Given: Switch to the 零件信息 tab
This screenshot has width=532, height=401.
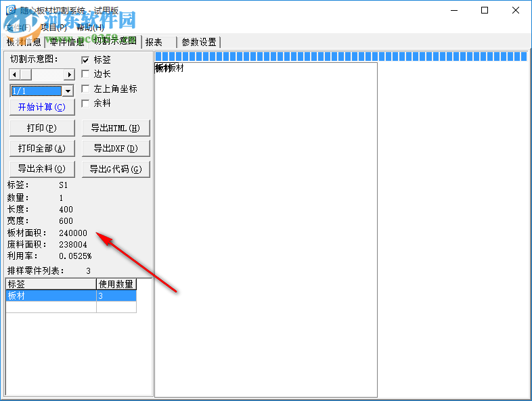Looking at the screenshot, I should (x=67, y=43).
